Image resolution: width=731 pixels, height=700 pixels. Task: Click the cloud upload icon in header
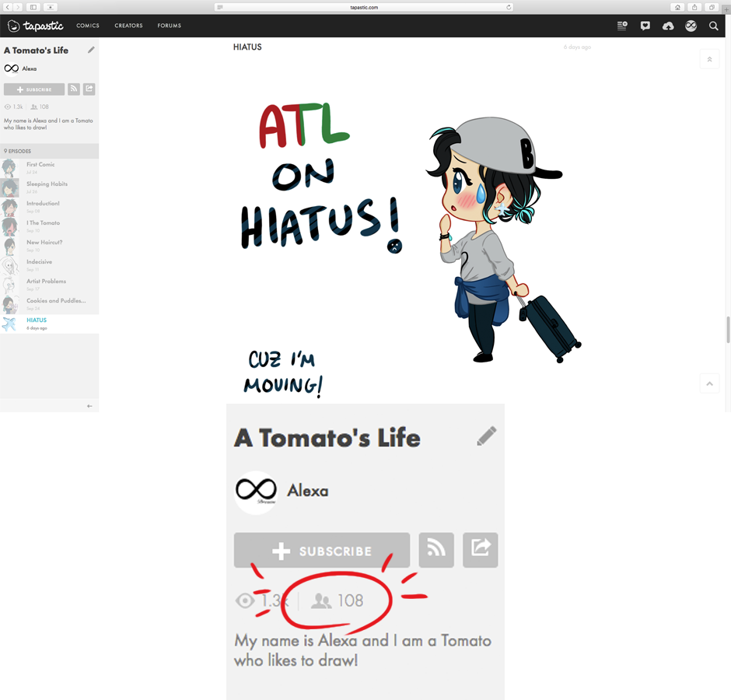coord(668,26)
